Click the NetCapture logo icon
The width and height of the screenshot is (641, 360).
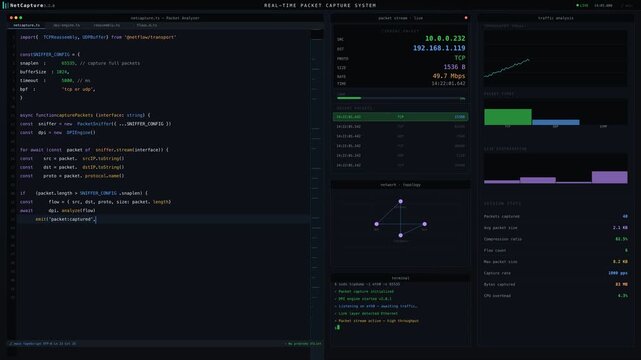(x=6, y=5)
